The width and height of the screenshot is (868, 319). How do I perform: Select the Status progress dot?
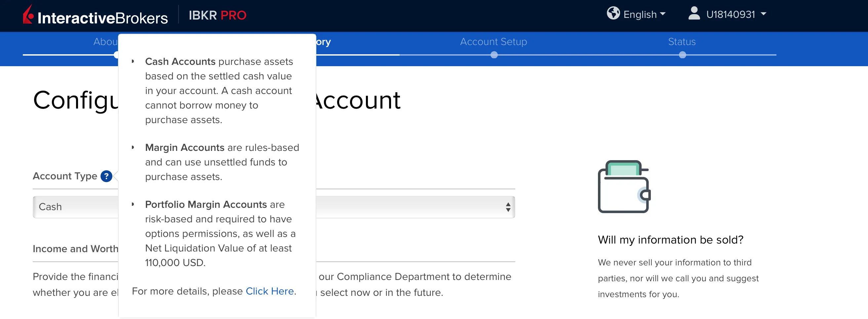(682, 55)
